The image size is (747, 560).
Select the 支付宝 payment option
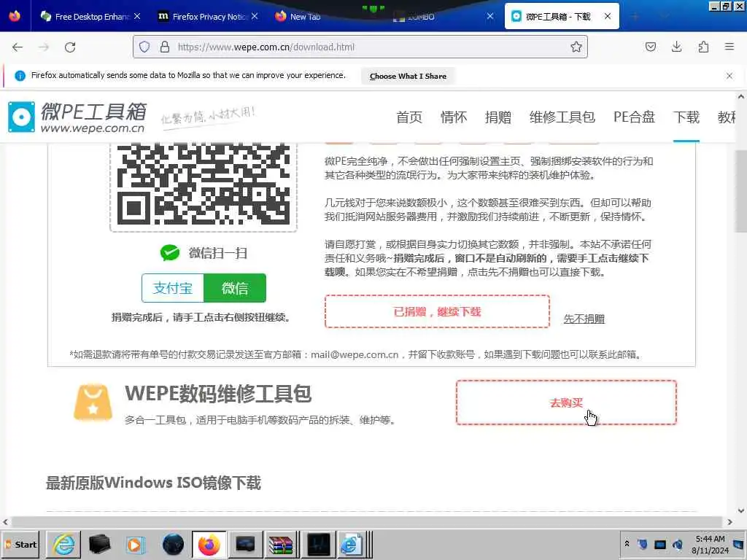coord(172,287)
